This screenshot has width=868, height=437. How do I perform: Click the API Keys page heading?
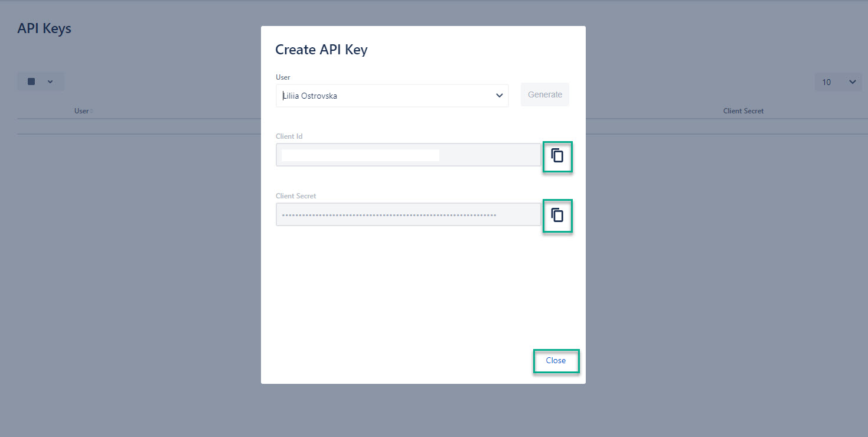click(x=44, y=28)
